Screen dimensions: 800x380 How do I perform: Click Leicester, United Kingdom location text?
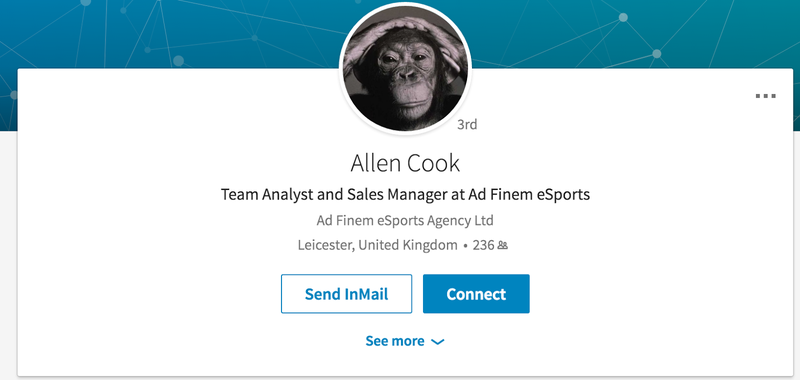[x=378, y=245]
